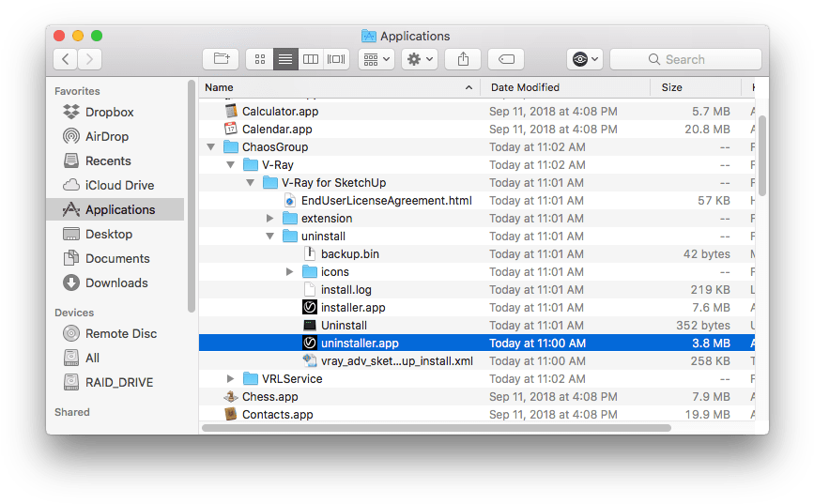Select Applications in the sidebar
The width and height of the screenshot is (814, 504).
click(x=115, y=209)
